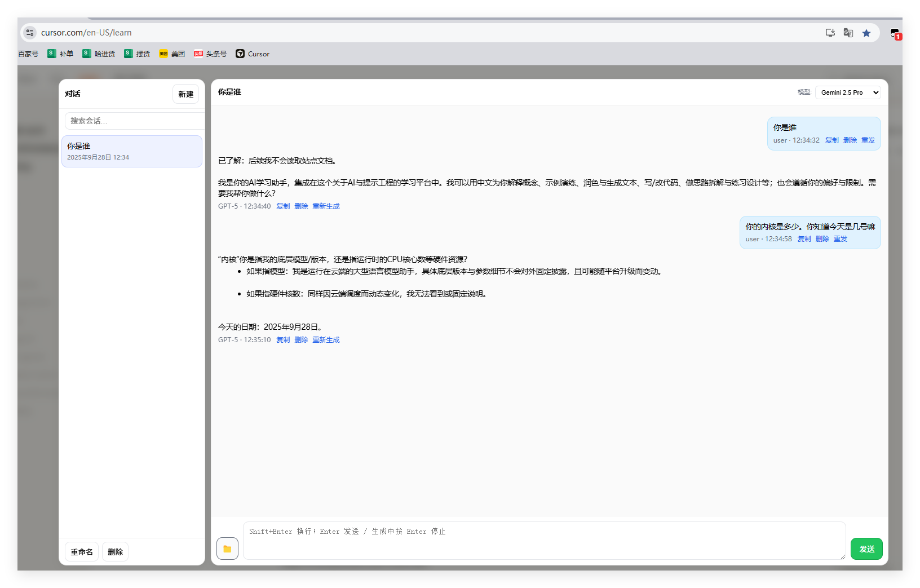Click 新建 to start new conversation
This screenshot has width=920, height=588.
185,94
